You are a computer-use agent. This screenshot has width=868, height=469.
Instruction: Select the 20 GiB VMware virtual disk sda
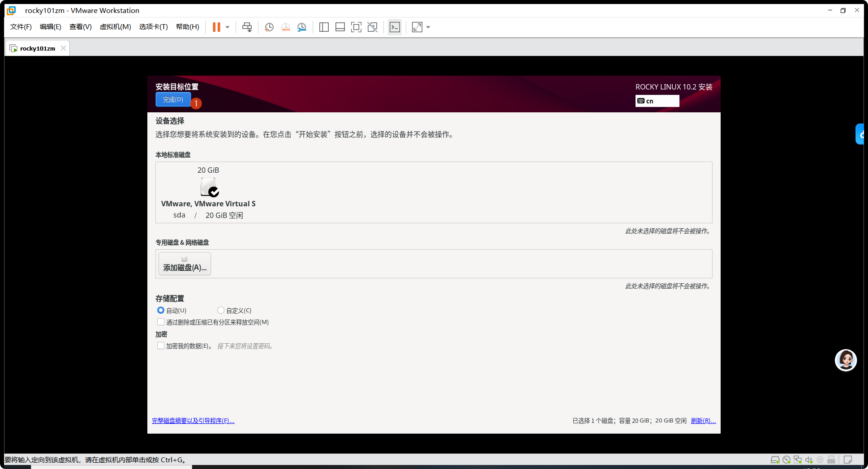click(208, 192)
